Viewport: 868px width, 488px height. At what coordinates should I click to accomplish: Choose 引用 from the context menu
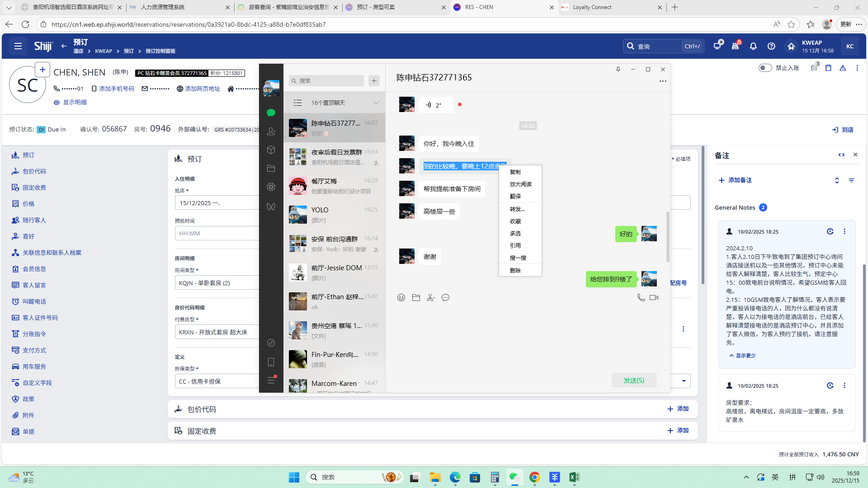point(515,246)
